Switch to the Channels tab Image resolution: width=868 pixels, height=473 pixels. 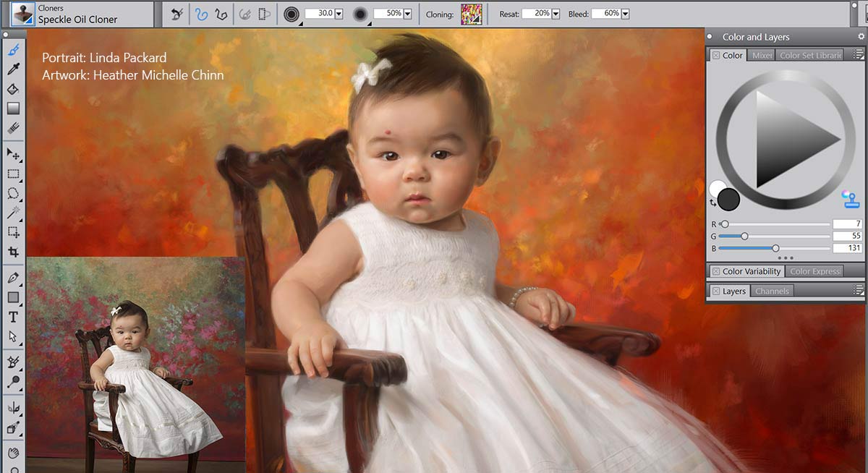pyautogui.click(x=772, y=291)
